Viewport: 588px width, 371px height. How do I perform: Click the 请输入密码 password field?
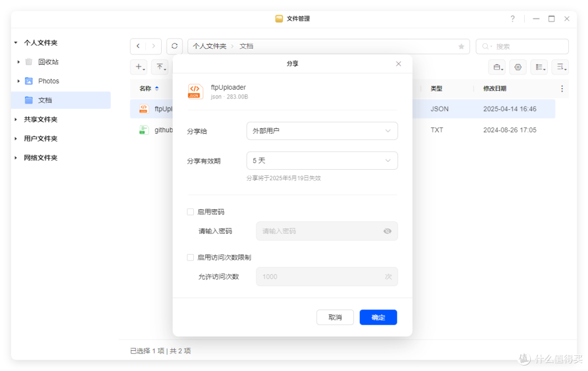(327, 231)
